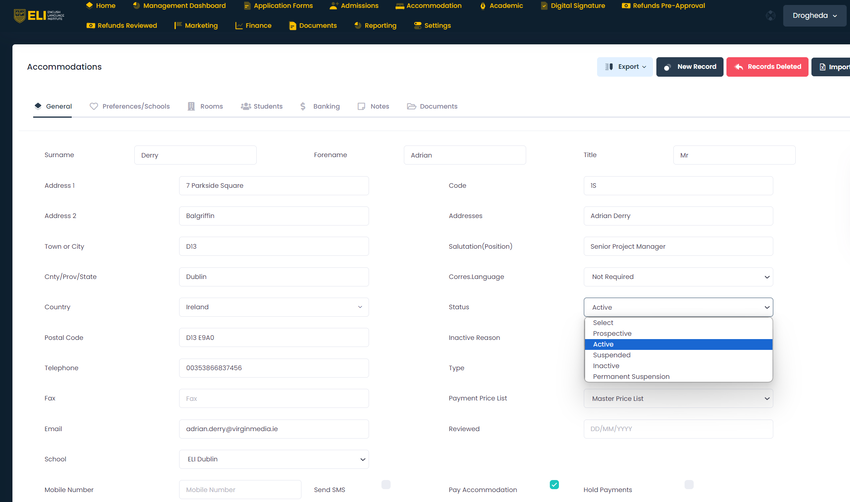Select Suspended from the Status list

pyautogui.click(x=611, y=355)
